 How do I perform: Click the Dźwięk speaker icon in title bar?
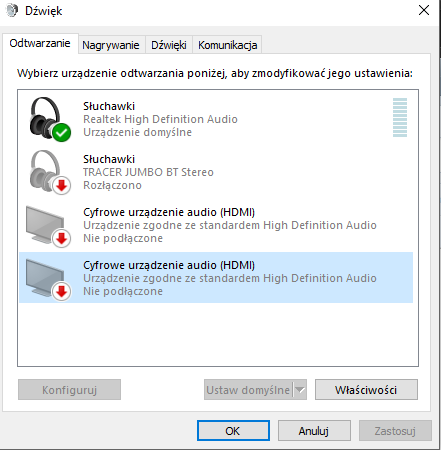point(12,10)
